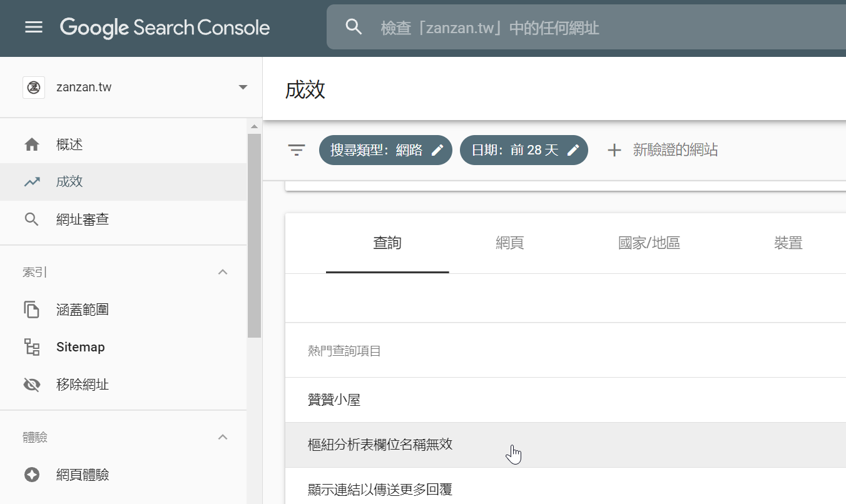Switch to the 網頁 tab
The width and height of the screenshot is (846, 504).
[509, 243]
